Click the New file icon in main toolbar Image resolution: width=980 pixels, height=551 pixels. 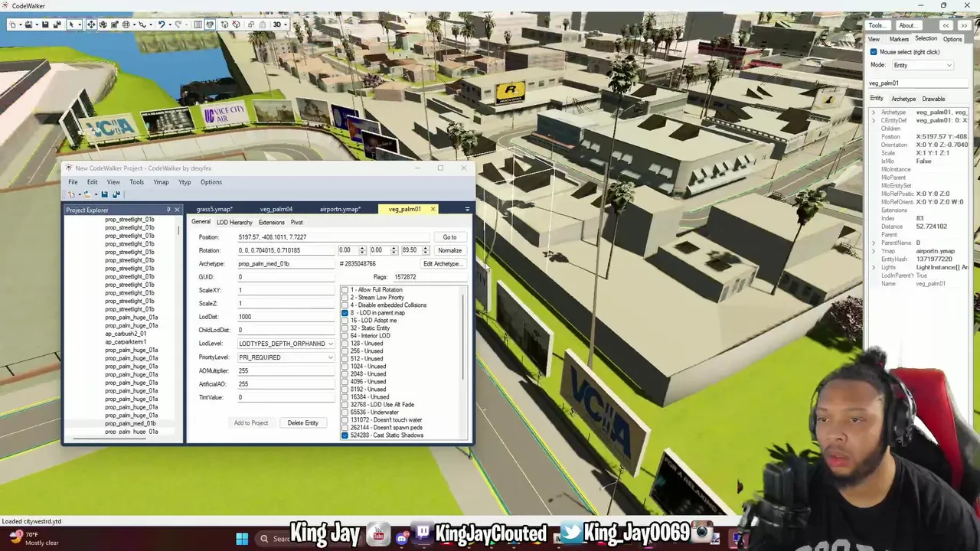coord(12,24)
